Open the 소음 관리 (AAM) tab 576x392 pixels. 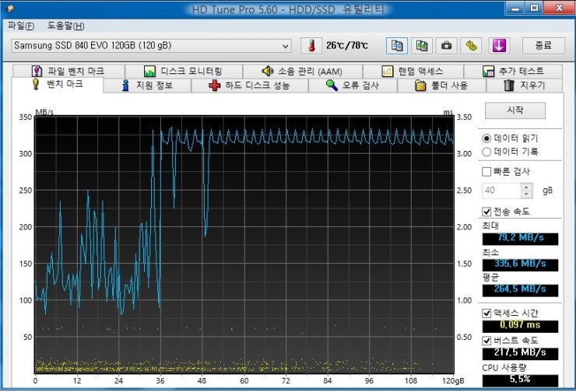coord(303,71)
